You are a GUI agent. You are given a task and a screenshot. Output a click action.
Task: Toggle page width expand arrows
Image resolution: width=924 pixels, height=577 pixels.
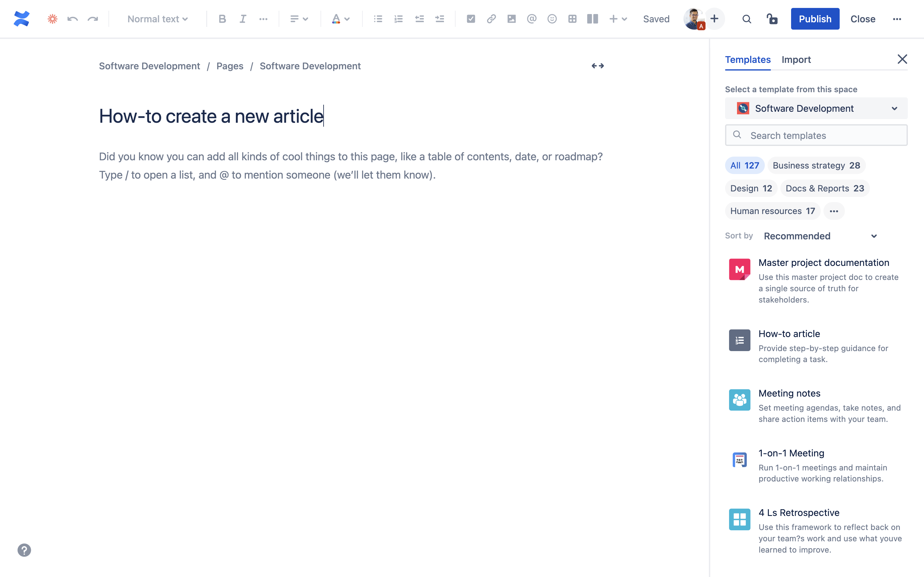pos(598,66)
